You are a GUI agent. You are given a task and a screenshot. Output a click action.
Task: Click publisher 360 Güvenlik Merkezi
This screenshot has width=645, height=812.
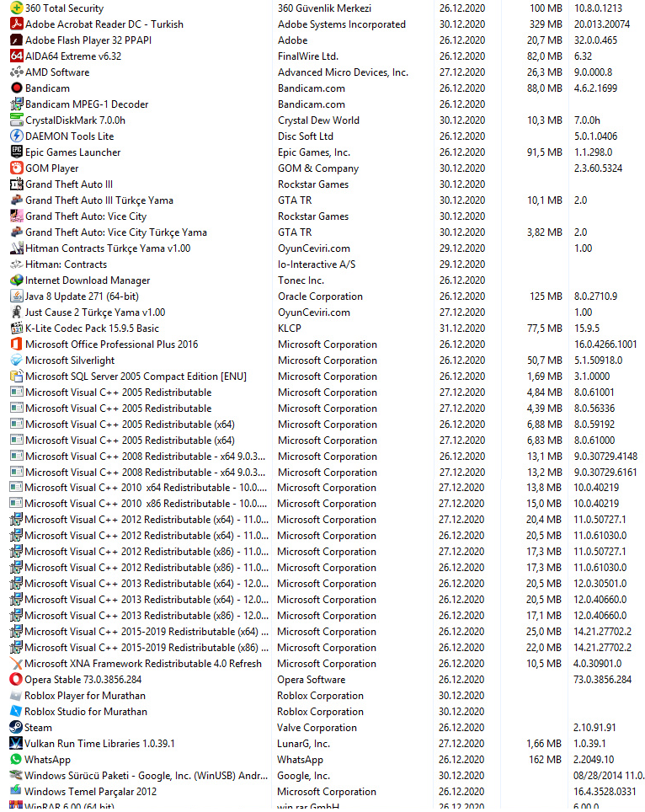pos(324,8)
